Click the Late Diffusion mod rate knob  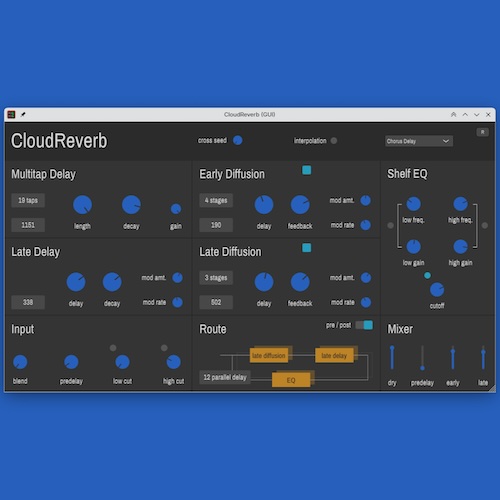click(x=366, y=302)
